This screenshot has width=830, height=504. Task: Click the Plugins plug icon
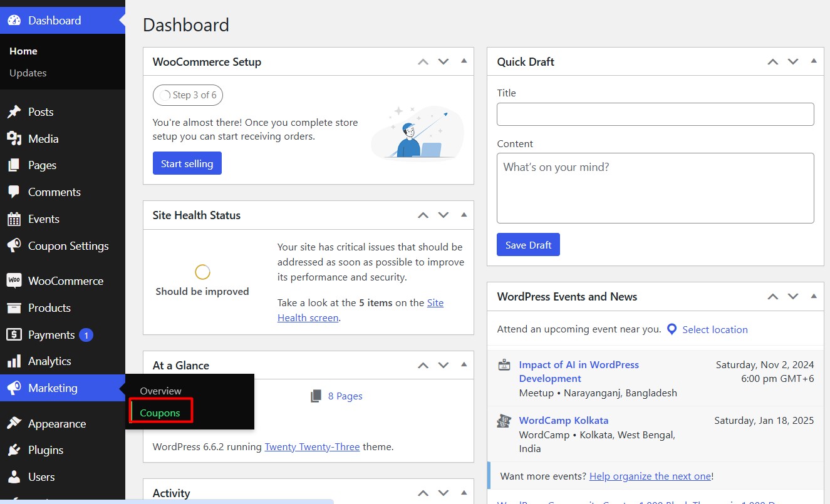(14, 450)
